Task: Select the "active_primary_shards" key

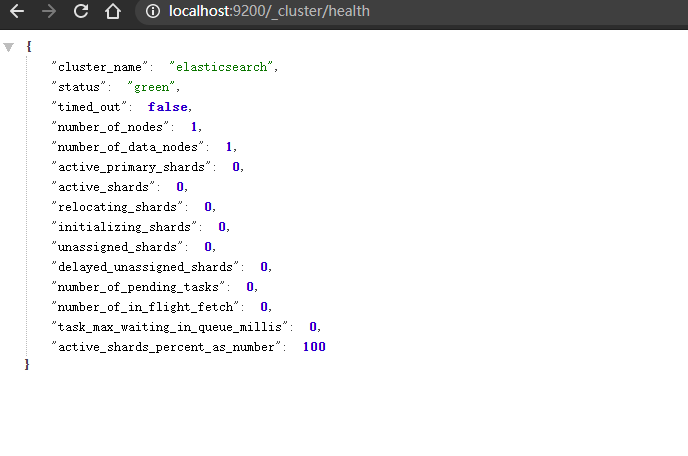Action: click(x=131, y=167)
